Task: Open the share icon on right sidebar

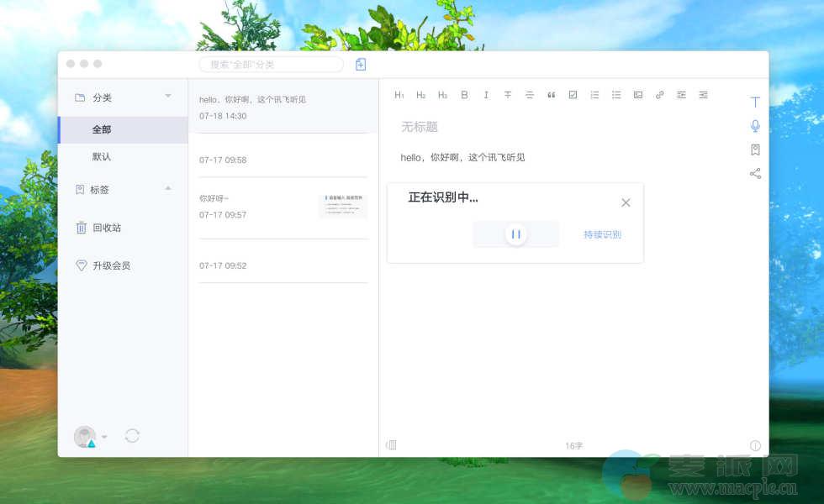Action: 755,174
